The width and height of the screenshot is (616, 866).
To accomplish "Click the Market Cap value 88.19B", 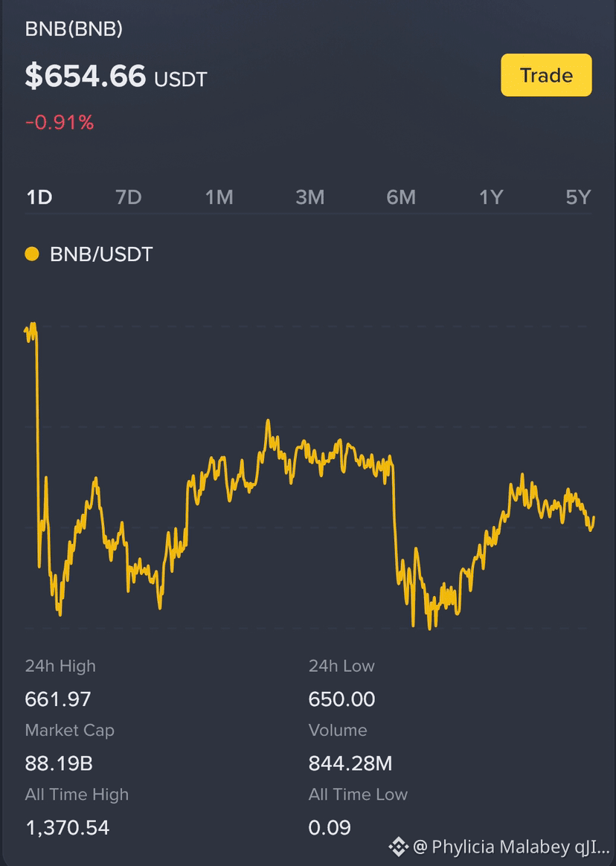I will pyautogui.click(x=59, y=763).
